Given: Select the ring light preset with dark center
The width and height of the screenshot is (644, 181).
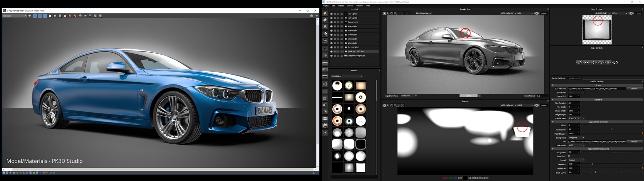Looking at the screenshot, I should tap(361, 97).
